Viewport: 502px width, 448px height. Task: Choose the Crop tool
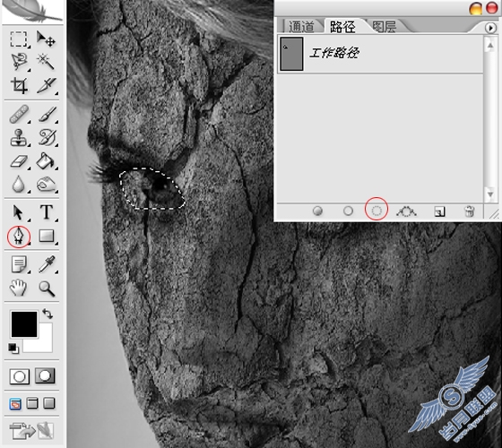(19, 85)
